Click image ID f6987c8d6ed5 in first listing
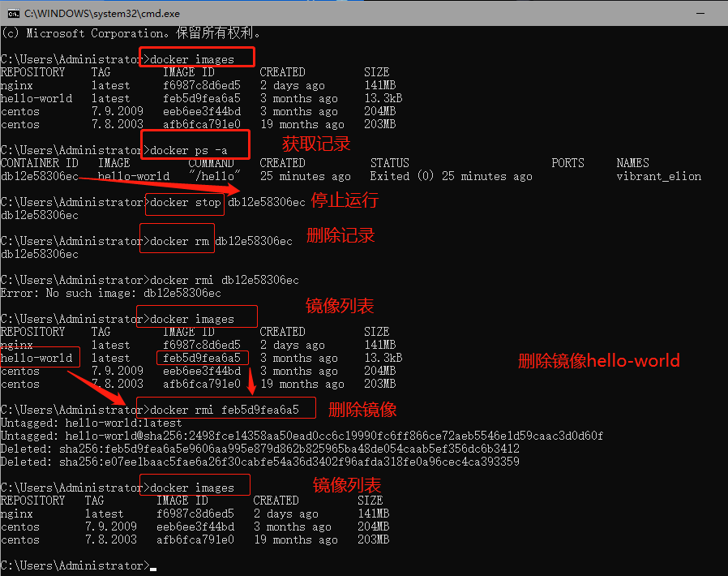728x576 pixels. click(202, 85)
